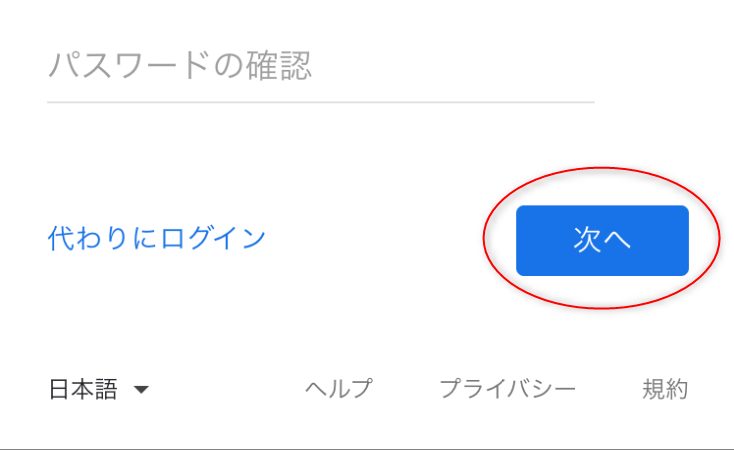Image resolution: width=734 pixels, height=450 pixels.
Task: Open the ヘルプ footer link
Action: point(339,389)
